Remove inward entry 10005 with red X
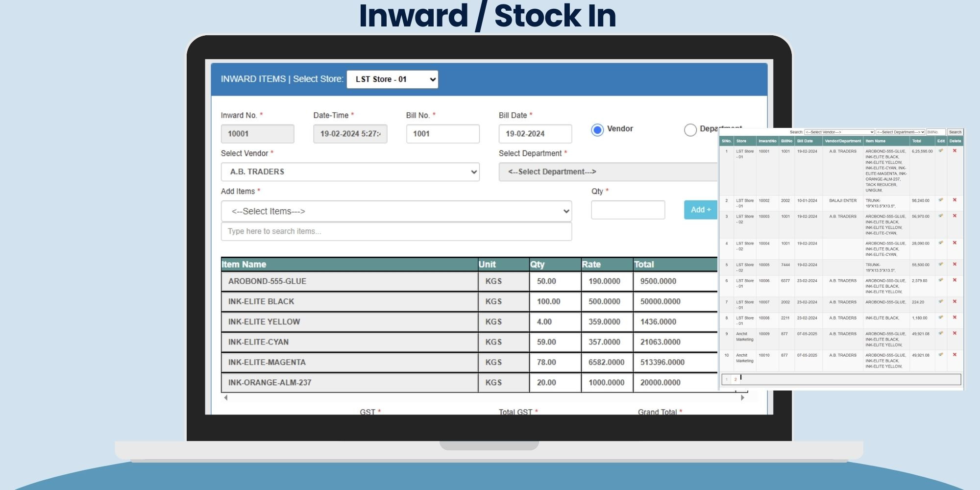This screenshot has height=490, width=980. [955, 265]
